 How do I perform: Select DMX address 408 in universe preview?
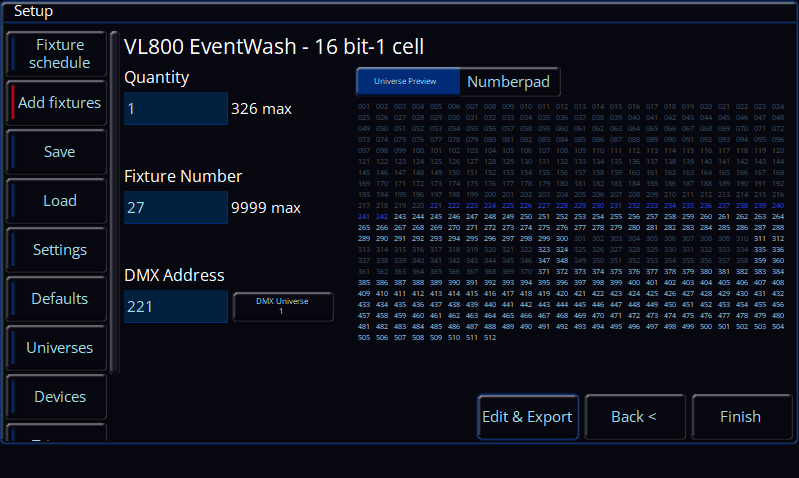[778, 282]
